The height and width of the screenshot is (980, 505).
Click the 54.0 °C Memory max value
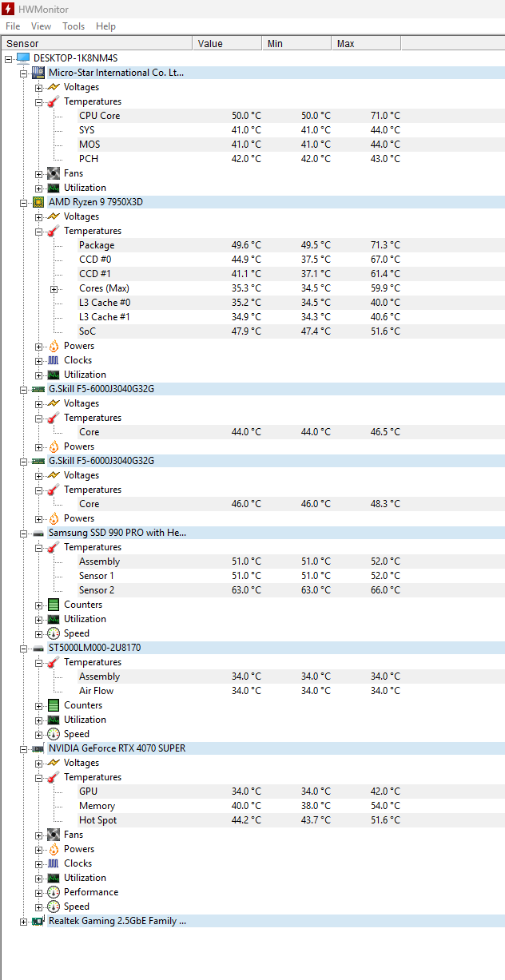tap(385, 806)
